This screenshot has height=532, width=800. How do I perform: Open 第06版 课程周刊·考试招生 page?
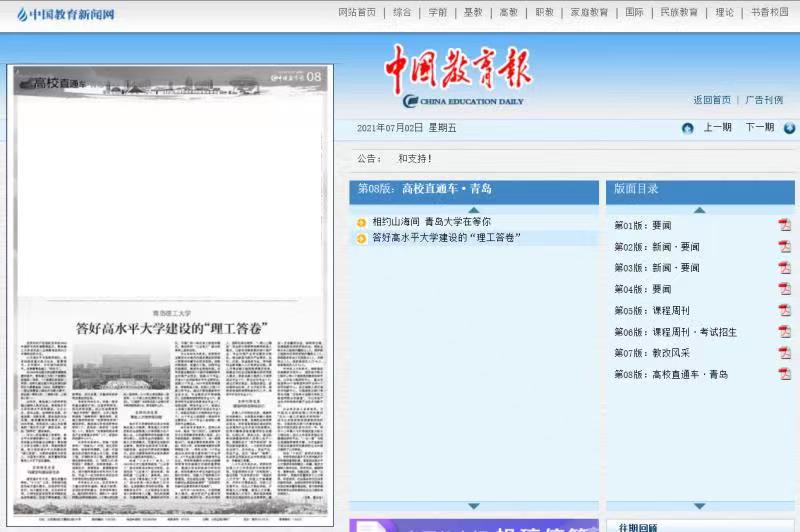click(675, 332)
